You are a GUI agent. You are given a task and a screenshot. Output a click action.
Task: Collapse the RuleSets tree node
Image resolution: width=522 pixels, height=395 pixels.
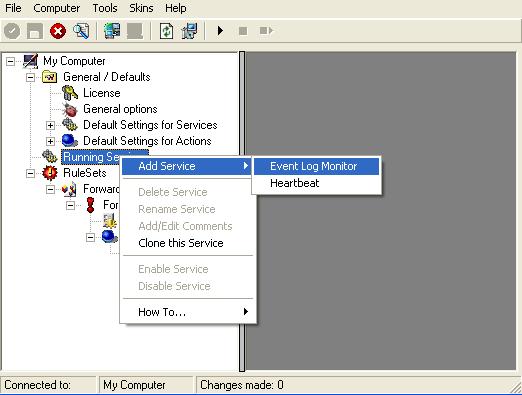click(30, 173)
